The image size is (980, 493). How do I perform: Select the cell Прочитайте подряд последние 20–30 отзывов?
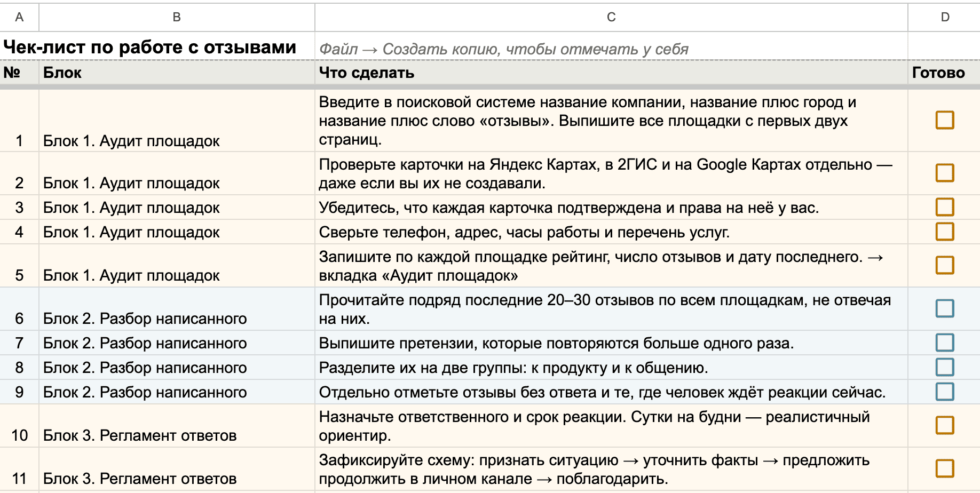[x=611, y=309]
